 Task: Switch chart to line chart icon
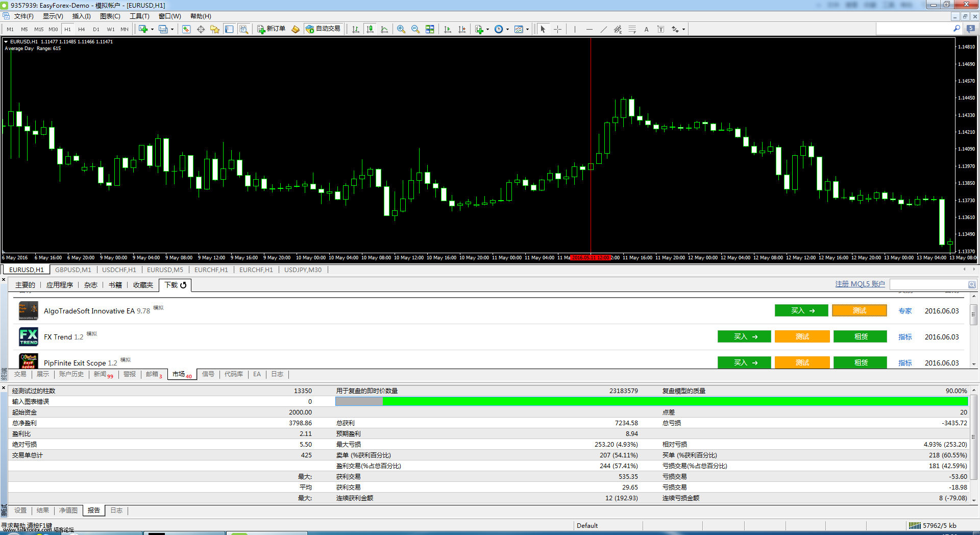coord(384,29)
